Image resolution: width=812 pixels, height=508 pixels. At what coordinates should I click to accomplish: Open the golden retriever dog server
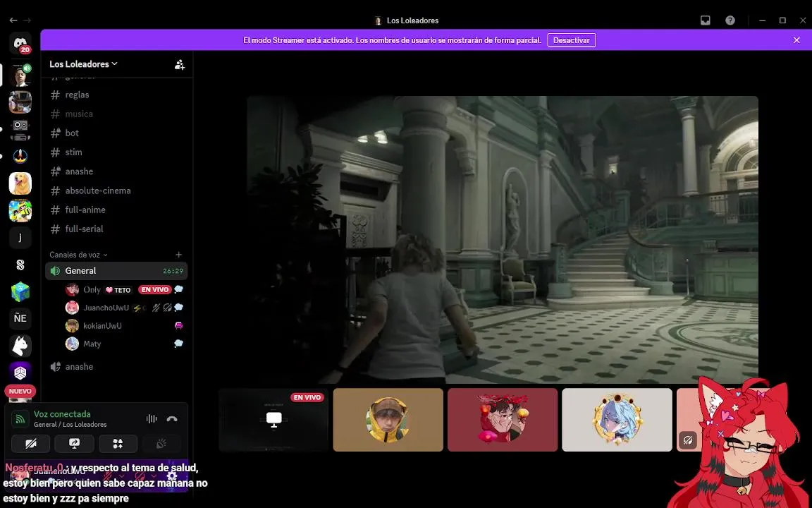(20, 183)
